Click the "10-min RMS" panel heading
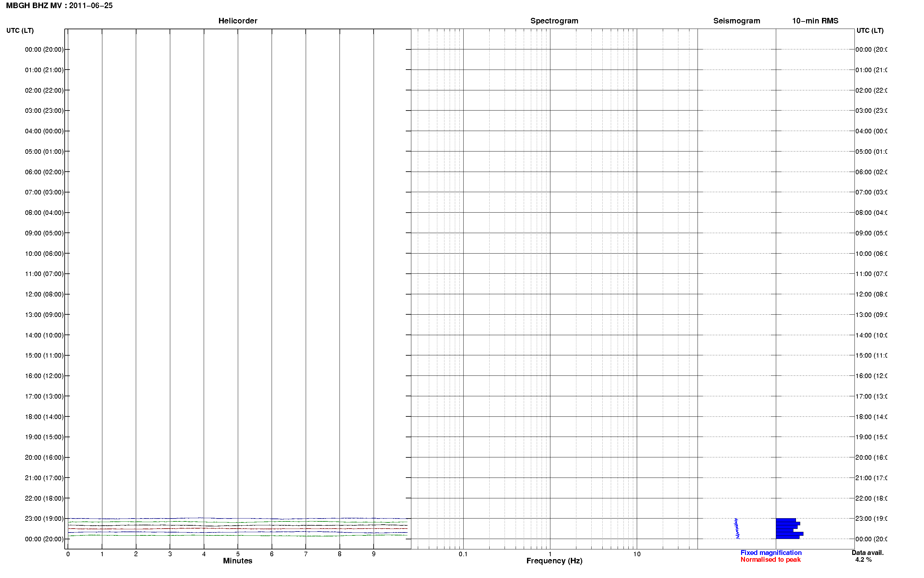The height and width of the screenshot is (578, 924). click(x=815, y=21)
